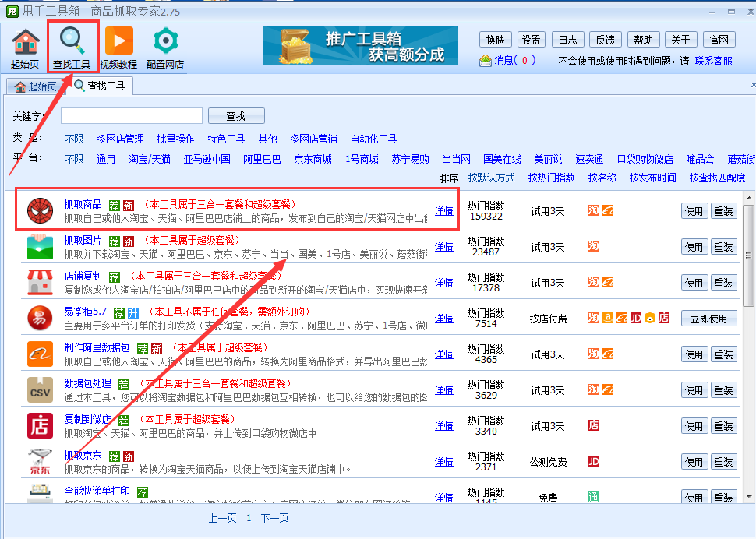Image resolution: width=756 pixels, height=539 pixels.
Task: Open the 抓取商品 tool title link
Action: click(x=83, y=204)
